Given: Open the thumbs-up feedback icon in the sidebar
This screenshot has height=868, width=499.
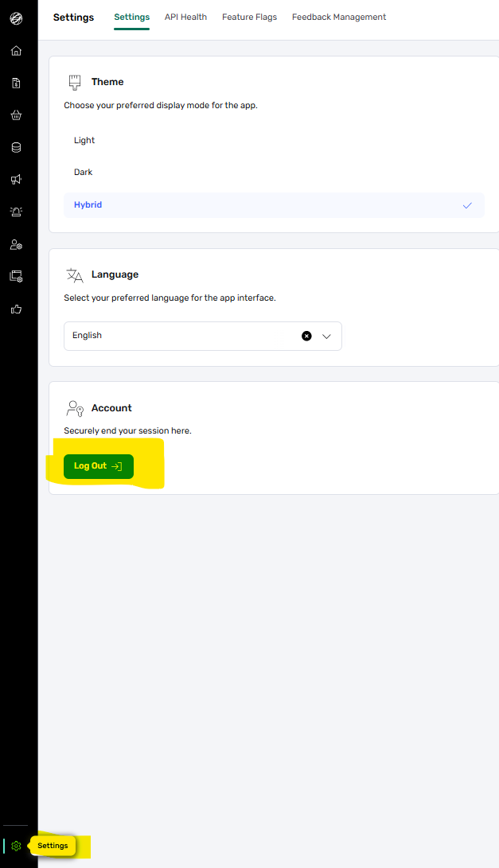Looking at the screenshot, I should (16, 309).
